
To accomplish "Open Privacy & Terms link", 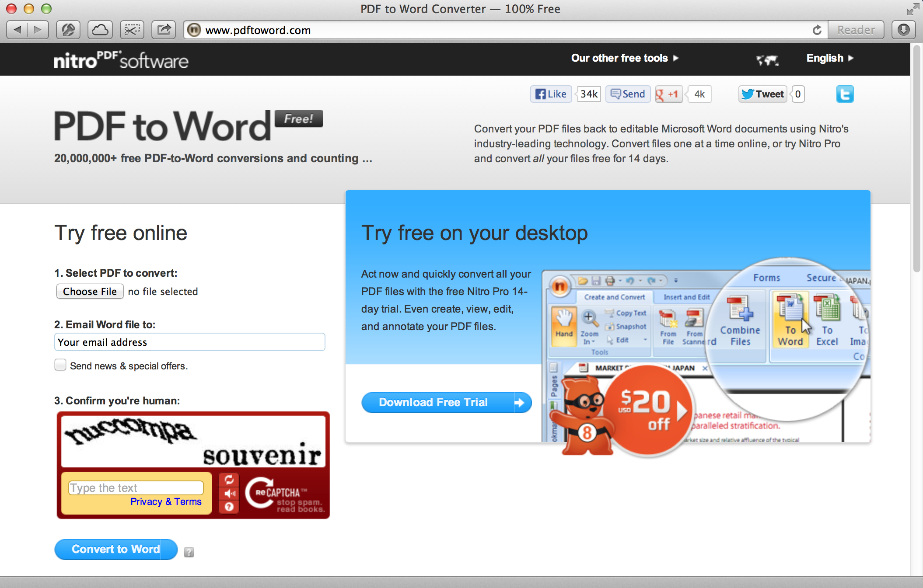I will 166,501.
